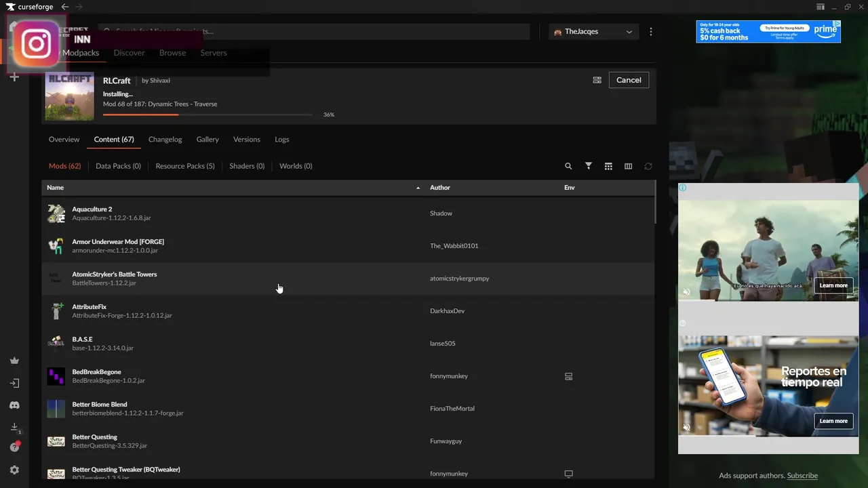Click the Try Prime for Young Adults button
The height and width of the screenshot is (488, 868).
(785, 28)
